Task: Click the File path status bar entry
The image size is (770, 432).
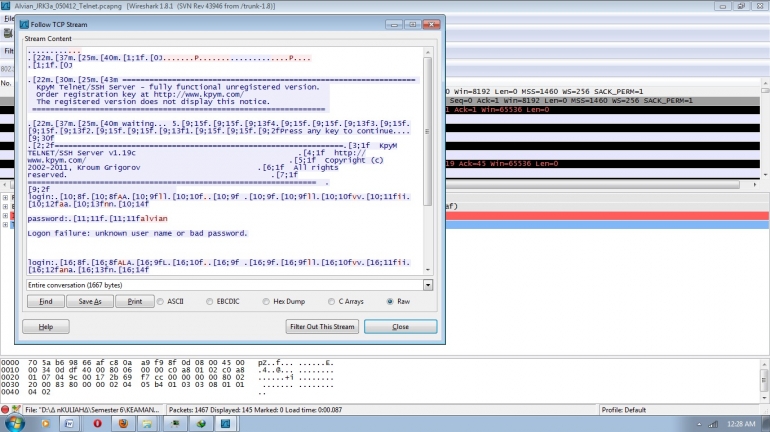Action: tap(92, 410)
